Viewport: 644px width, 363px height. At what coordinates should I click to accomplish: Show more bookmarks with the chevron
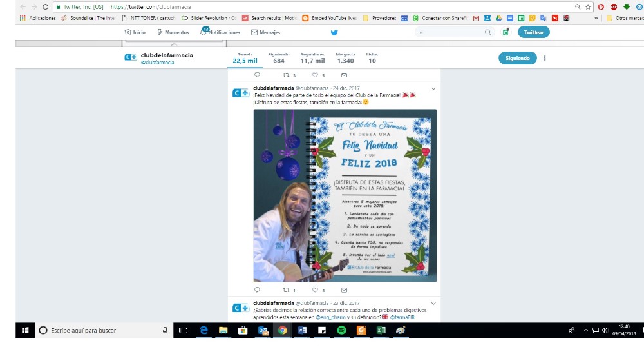click(596, 18)
